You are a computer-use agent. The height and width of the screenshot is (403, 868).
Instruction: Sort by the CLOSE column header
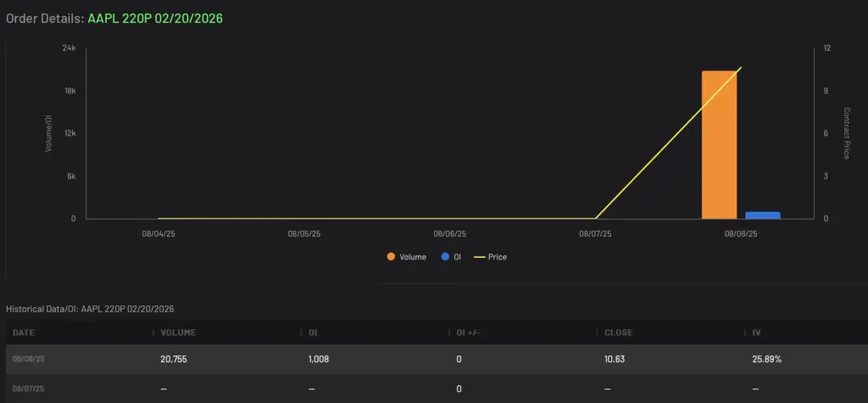618,333
